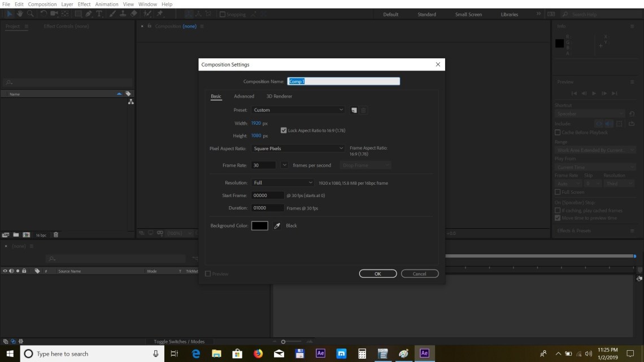Click new composition icon in Project panel

click(27, 235)
